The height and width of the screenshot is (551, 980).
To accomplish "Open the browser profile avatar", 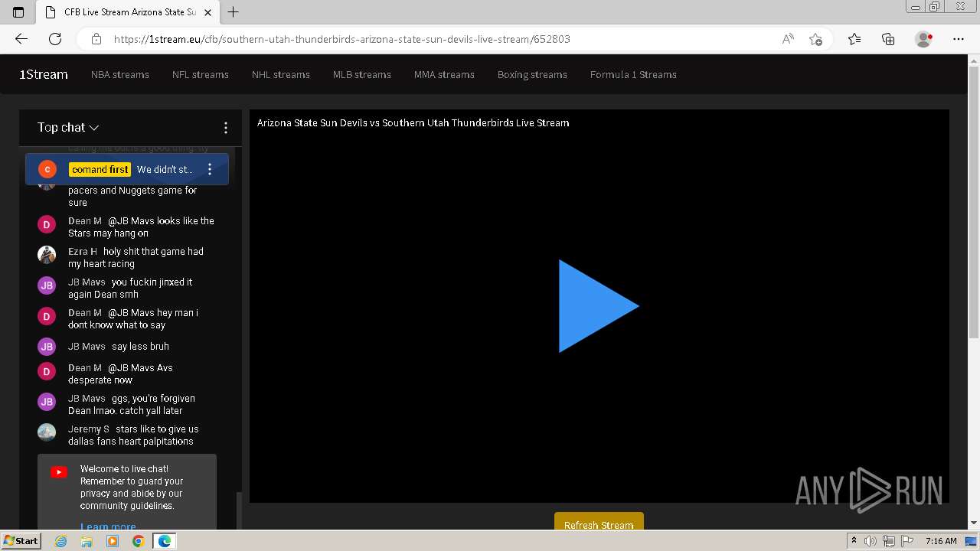I will click(x=923, y=39).
